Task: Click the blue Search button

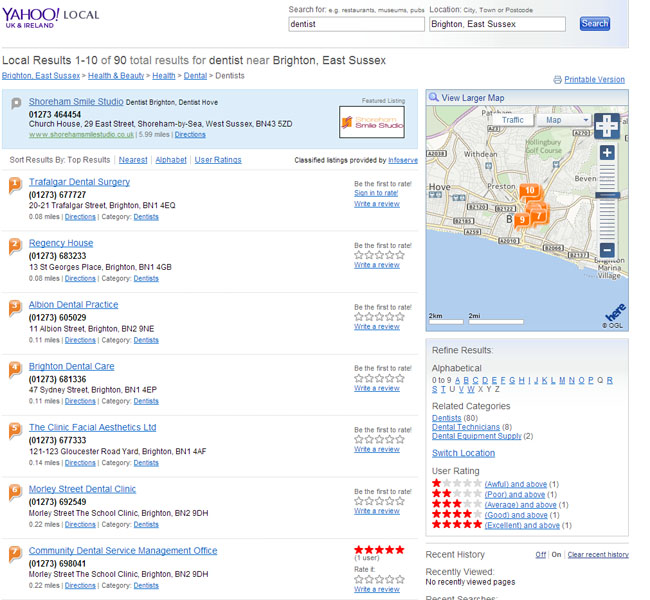Action: click(x=594, y=24)
